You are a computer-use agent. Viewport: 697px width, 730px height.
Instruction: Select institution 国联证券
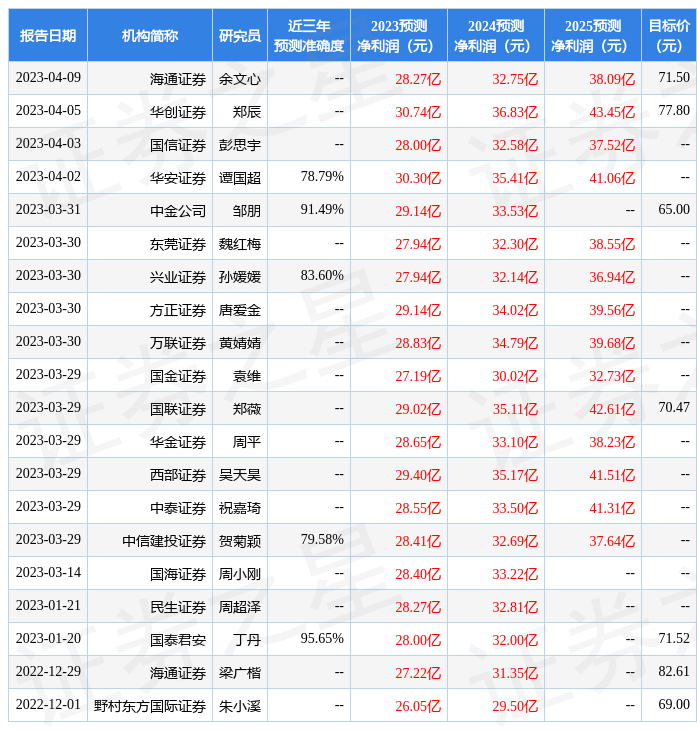click(x=177, y=409)
